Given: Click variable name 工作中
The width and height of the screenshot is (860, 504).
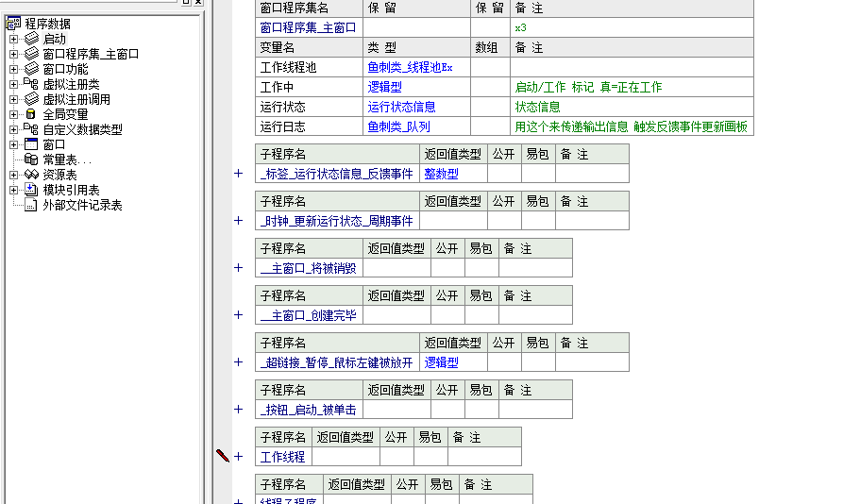Looking at the screenshot, I should (x=277, y=87).
